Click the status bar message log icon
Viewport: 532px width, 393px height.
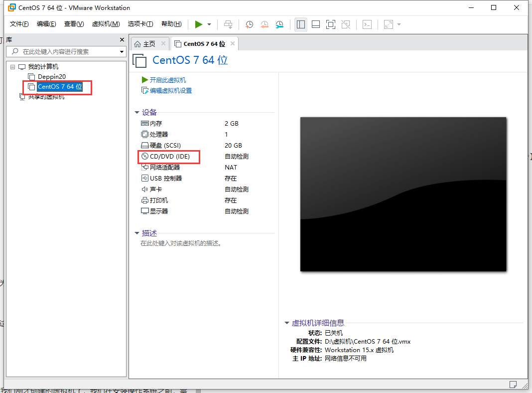point(513,384)
